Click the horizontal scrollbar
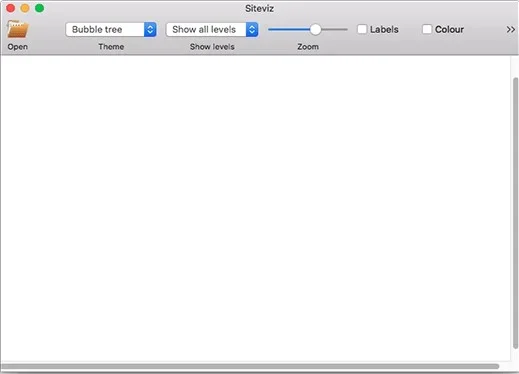 tap(250, 366)
